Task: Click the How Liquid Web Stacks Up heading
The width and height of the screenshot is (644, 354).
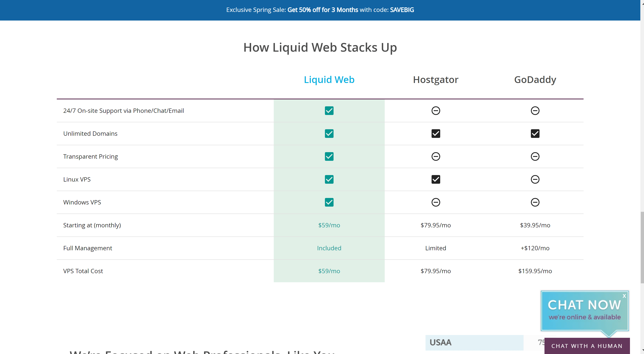Action: [x=320, y=48]
